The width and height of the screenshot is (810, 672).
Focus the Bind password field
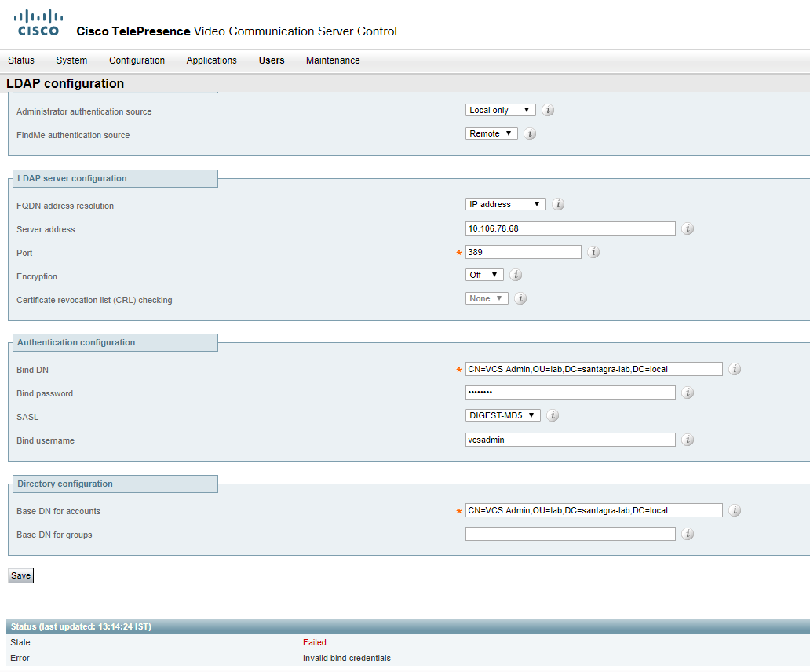pyautogui.click(x=571, y=393)
